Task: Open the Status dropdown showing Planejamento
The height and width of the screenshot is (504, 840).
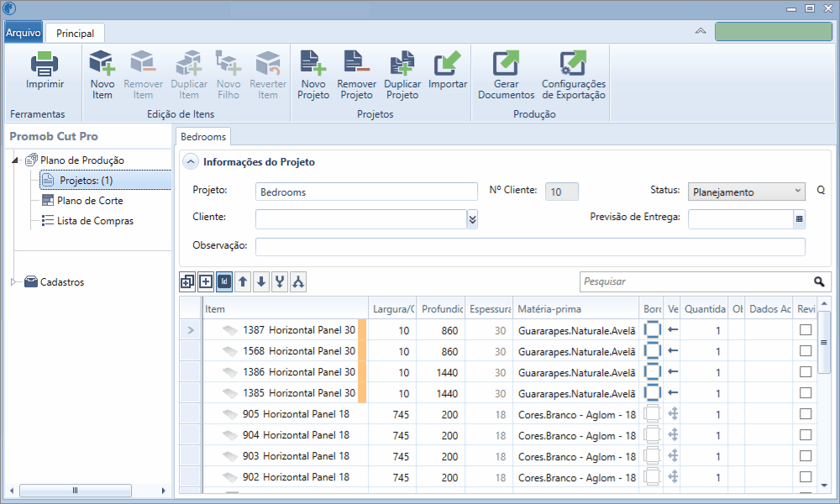Action: click(746, 192)
